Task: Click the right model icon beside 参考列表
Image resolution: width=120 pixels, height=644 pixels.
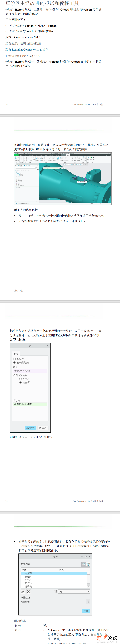Action: [88, 564]
